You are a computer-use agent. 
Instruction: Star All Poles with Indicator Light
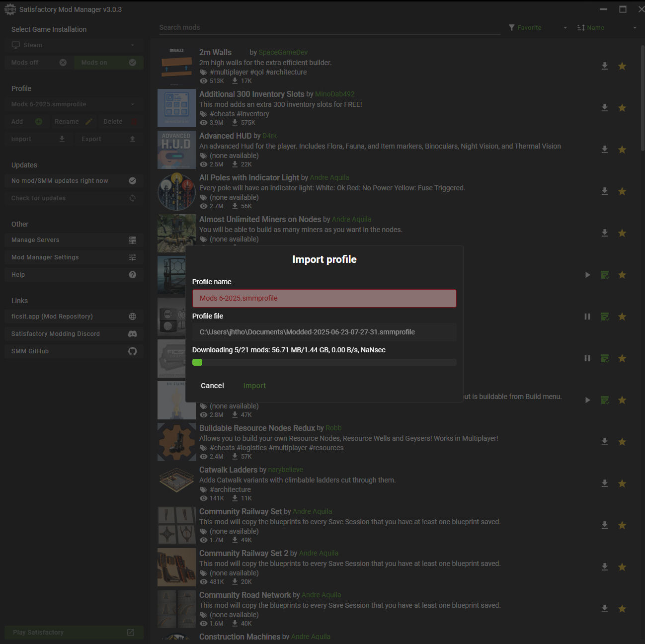point(622,191)
